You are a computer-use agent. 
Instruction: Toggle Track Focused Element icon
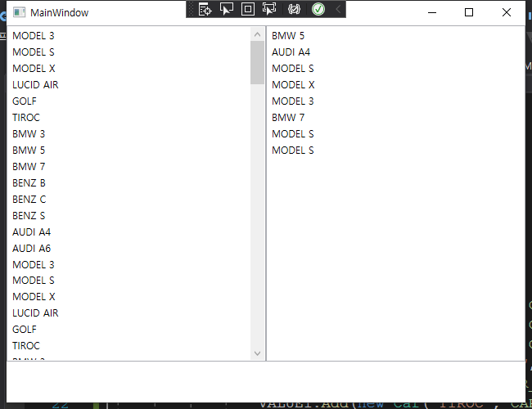pos(269,9)
